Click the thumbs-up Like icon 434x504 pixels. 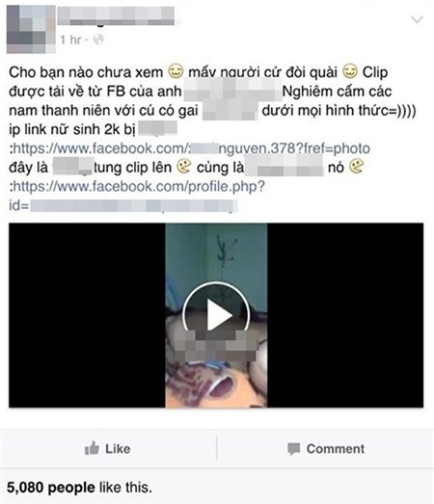[92, 448]
